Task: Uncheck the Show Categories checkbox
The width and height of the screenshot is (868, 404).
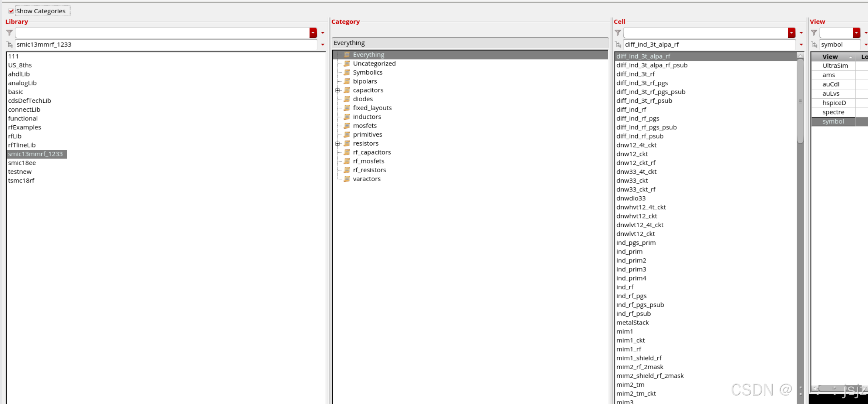Action: click(11, 11)
